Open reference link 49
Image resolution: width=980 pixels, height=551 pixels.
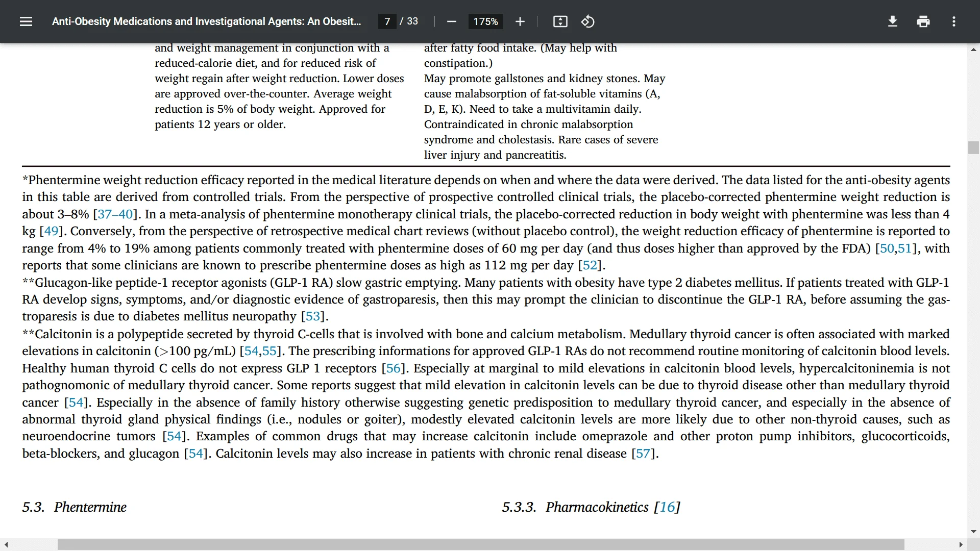point(51,231)
